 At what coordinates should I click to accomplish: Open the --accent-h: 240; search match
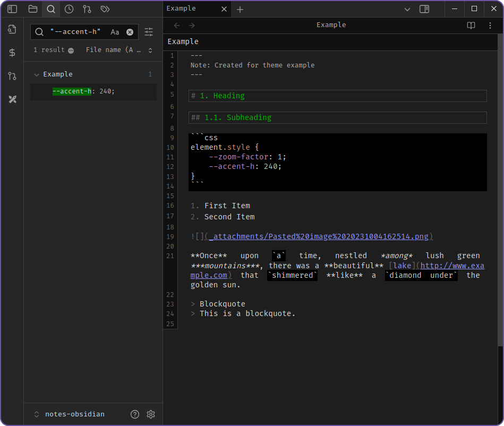point(93,91)
